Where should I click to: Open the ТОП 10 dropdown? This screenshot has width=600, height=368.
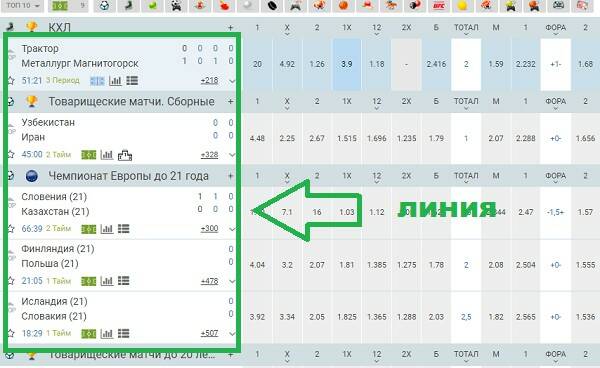23,6
